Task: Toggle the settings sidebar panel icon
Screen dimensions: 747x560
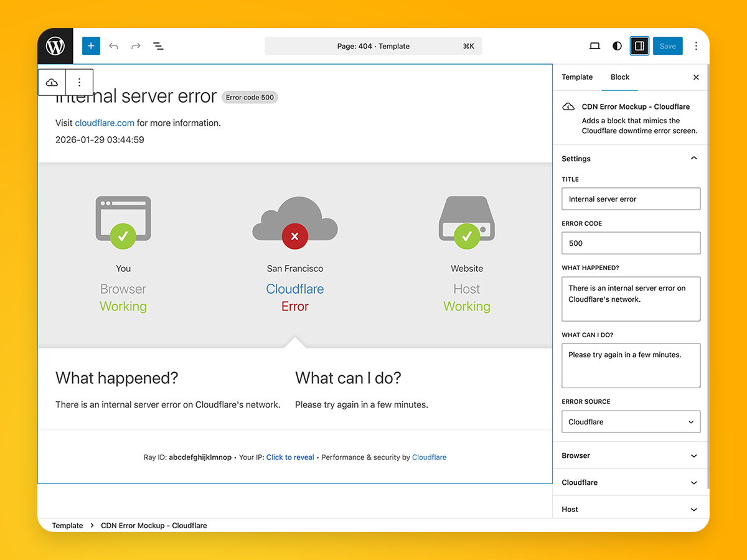Action: (x=639, y=46)
